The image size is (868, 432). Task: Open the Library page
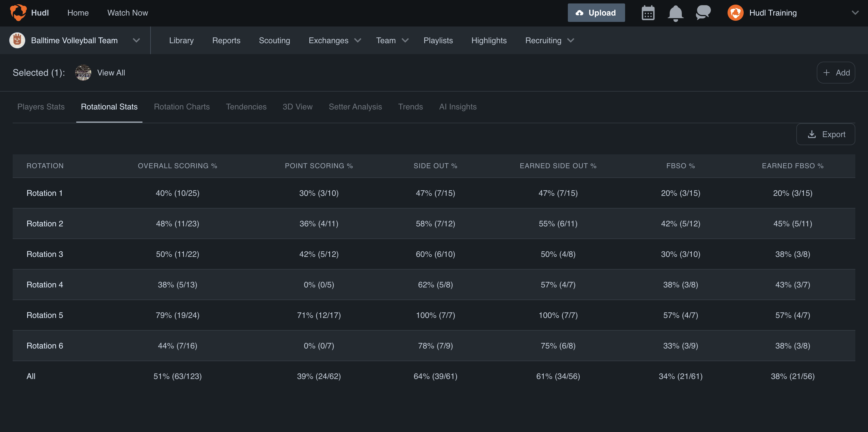(181, 41)
